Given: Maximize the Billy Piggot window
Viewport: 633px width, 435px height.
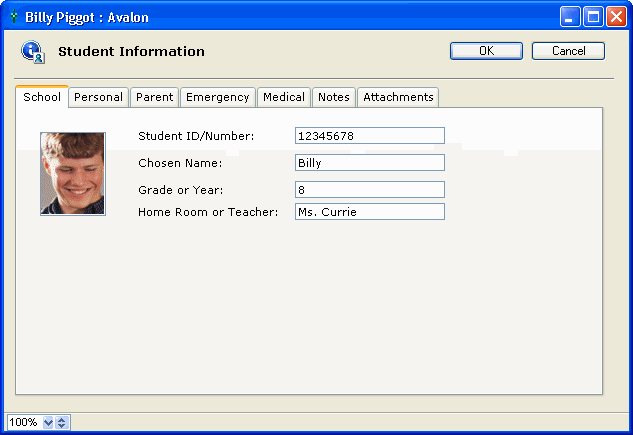Looking at the screenshot, I should (593, 17).
